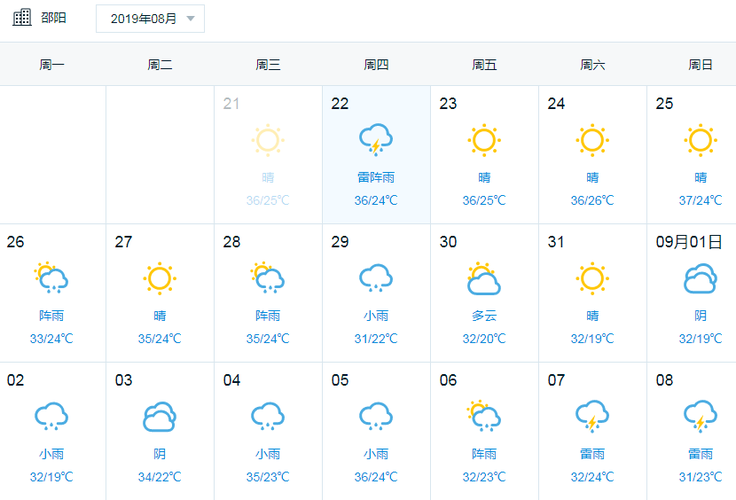Click the light rain icon on day 05
736x500 pixels.
(x=376, y=416)
